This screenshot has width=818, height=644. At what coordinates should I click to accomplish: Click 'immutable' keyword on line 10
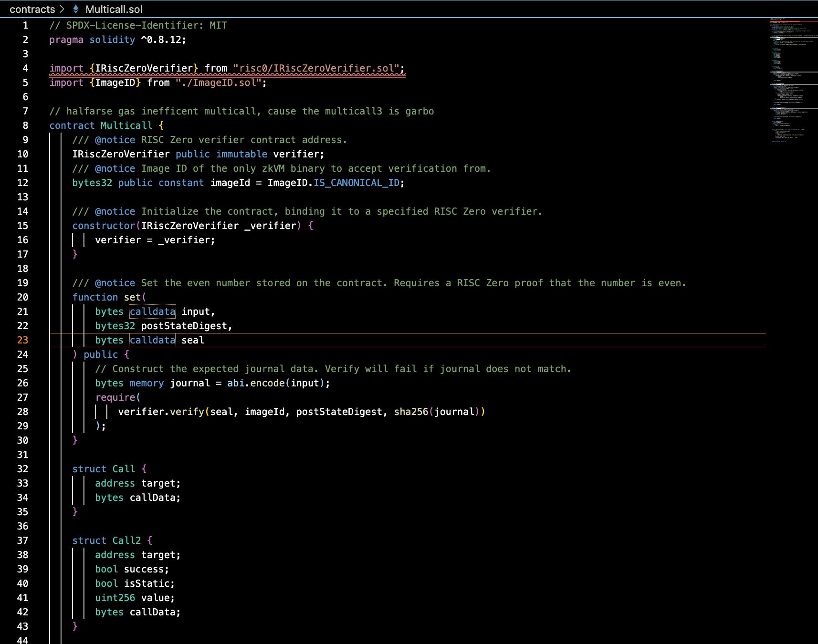click(x=241, y=154)
